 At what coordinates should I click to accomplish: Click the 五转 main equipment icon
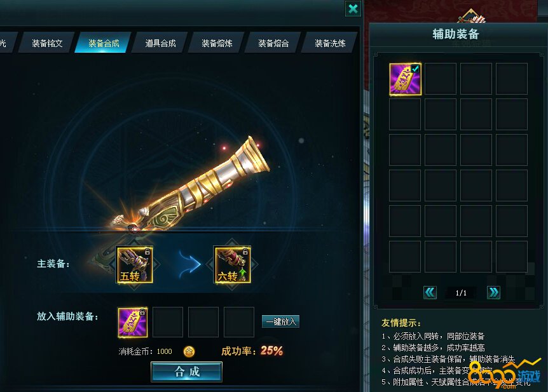click(134, 264)
